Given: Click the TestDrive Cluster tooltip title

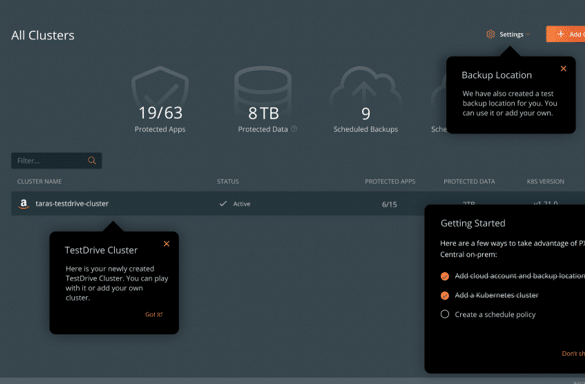Looking at the screenshot, I should point(101,250).
